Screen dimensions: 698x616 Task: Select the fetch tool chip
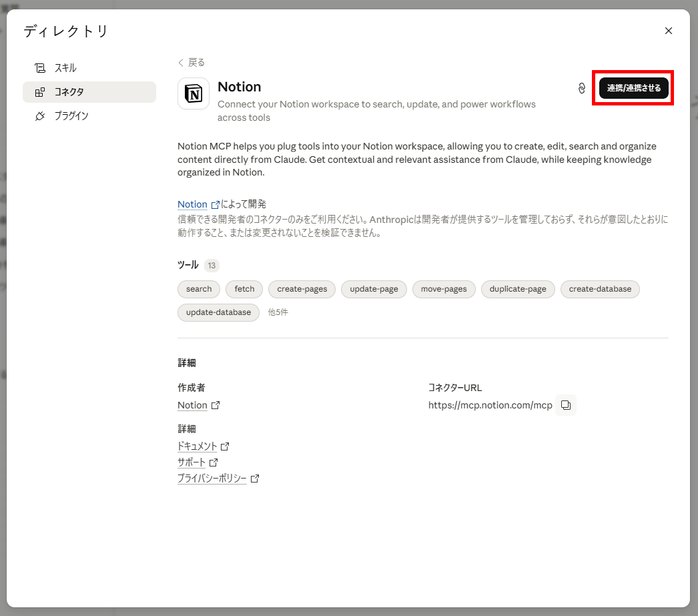tap(244, 289)
